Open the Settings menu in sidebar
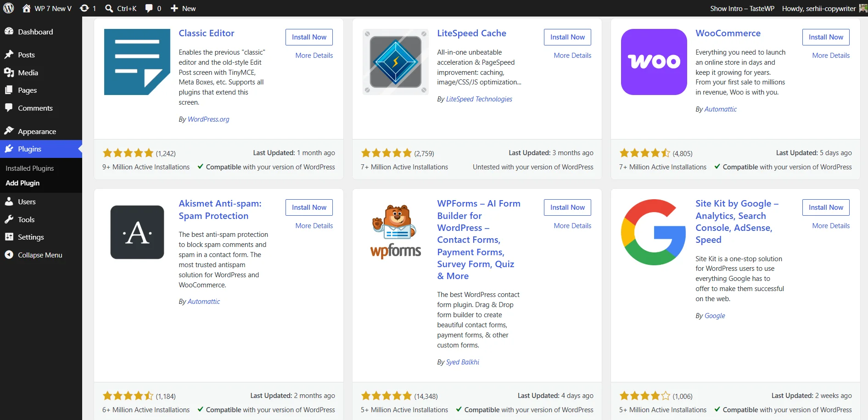The height and width of the screenshot is (420, 868). click(x=41, y=237)
